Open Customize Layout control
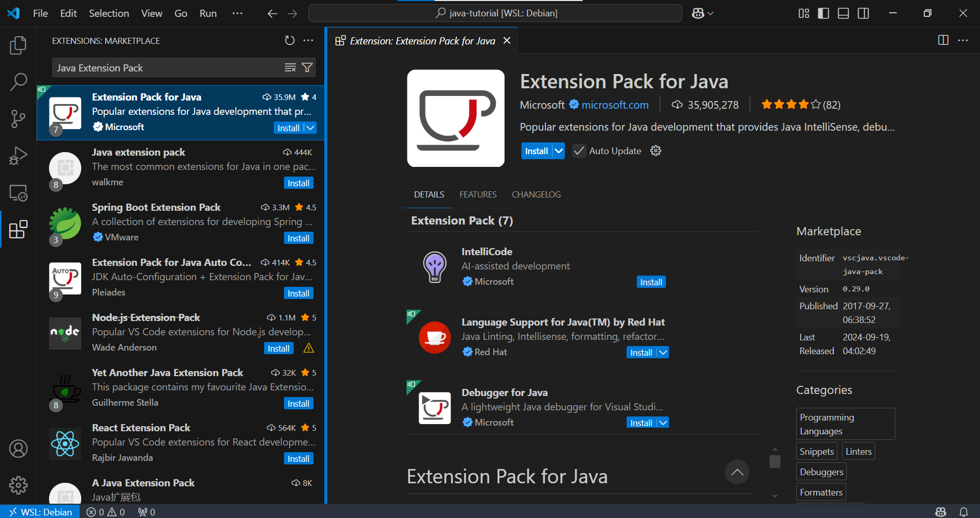The image size is (980, 518). pos(804,13)
